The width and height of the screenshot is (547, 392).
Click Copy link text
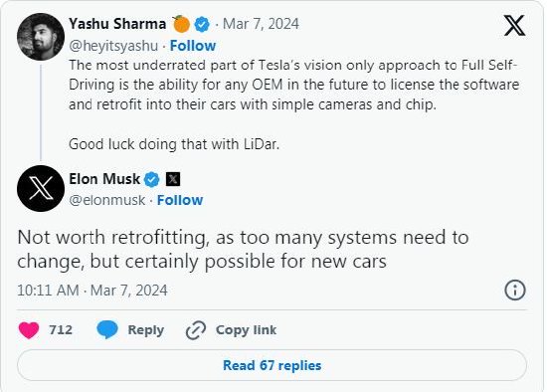[246, 330]
